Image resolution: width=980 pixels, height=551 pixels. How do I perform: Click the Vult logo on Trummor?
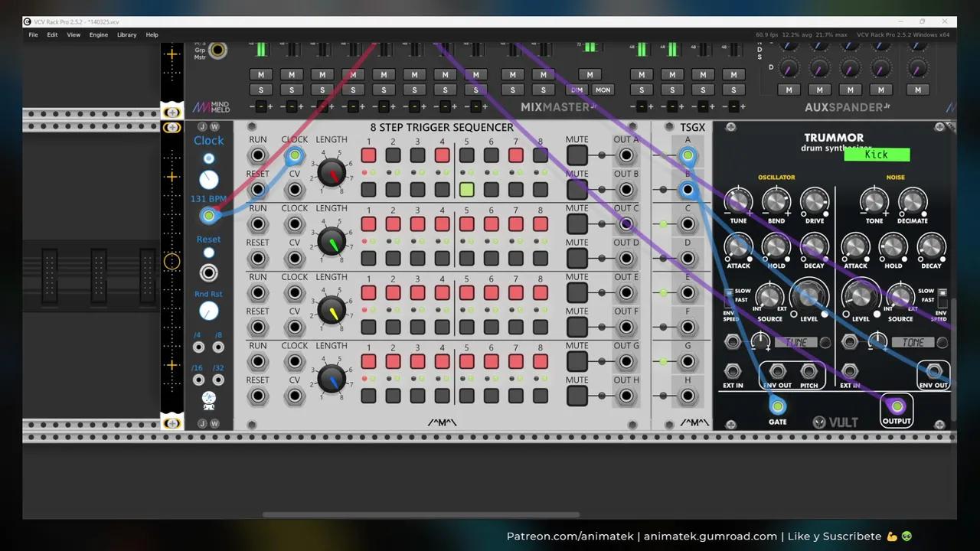(836, 422)
